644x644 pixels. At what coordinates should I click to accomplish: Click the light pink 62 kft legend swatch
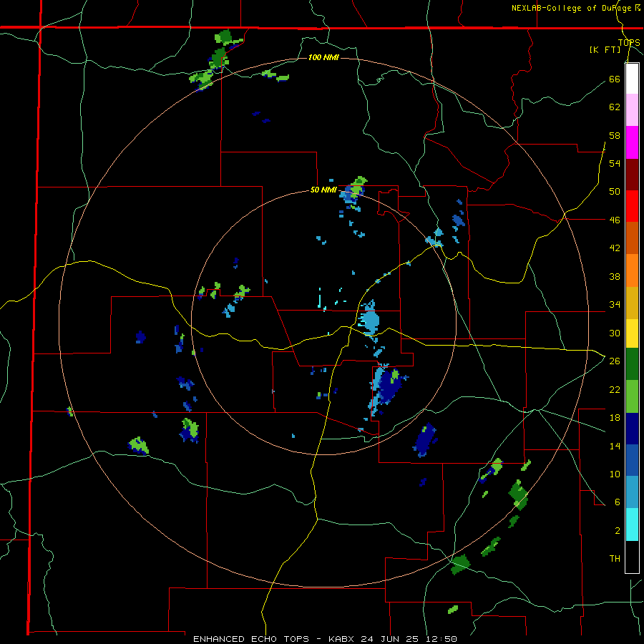pyautogui.click(x=632, y=109)
